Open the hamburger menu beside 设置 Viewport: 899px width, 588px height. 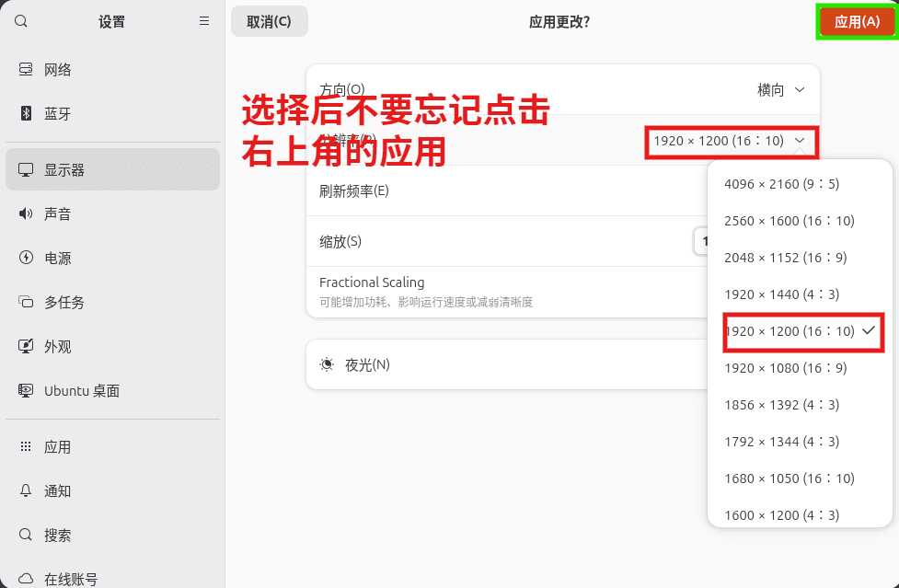(204, 21)
